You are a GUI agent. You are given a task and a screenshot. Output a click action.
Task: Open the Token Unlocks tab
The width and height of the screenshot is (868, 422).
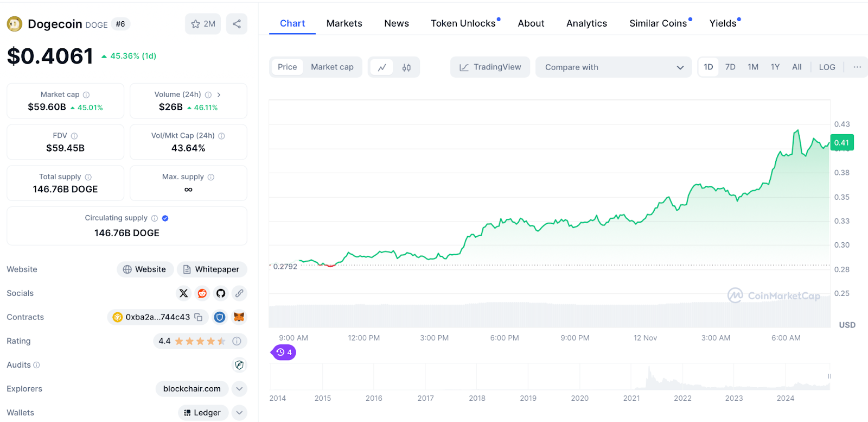463,23
